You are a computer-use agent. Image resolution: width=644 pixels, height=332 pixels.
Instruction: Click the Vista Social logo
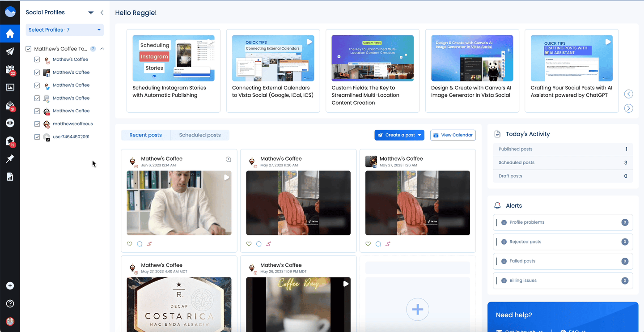tap(10, 12)
